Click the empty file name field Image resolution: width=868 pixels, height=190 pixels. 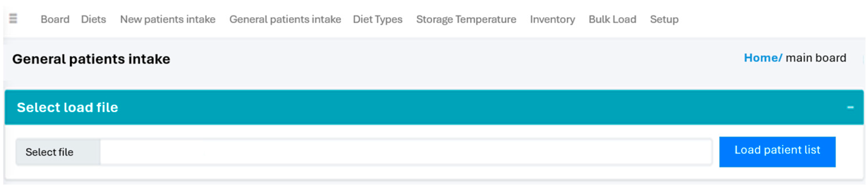coord(404,152)
